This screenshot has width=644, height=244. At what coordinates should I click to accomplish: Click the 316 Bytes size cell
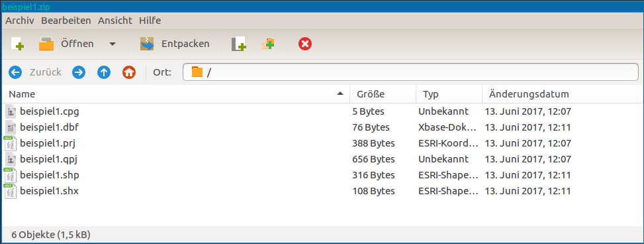(x=373, y=176)
